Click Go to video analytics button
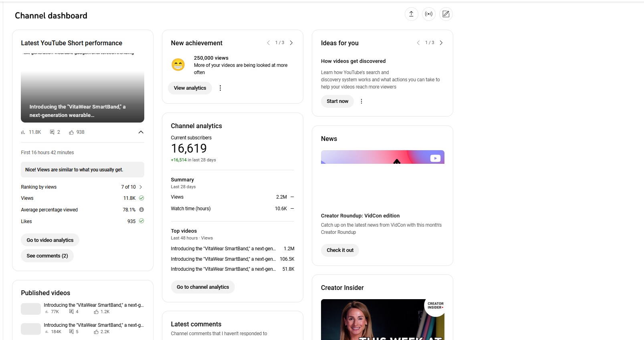Viewport: 644px width, 340px height. (x=50, y=240)
